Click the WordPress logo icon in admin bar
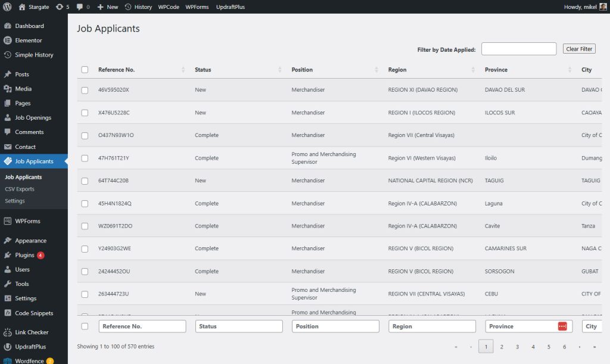This screenshot has width=610, height=364. [8, 7]
